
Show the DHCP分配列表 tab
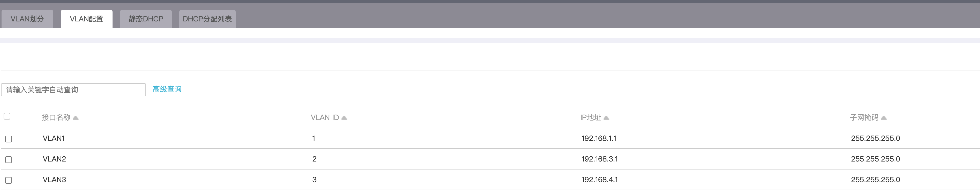[x=207, y=19]
